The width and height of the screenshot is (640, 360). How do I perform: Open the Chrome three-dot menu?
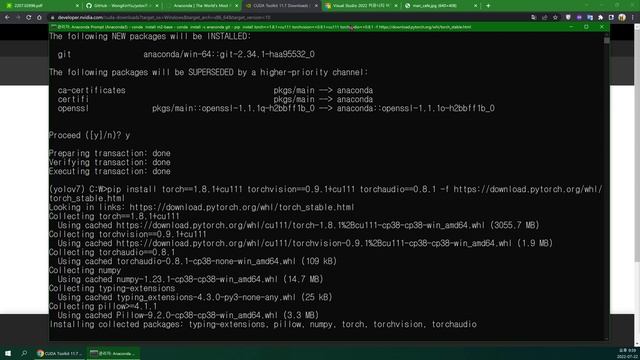pyautogui.click(x=633, y=18)
